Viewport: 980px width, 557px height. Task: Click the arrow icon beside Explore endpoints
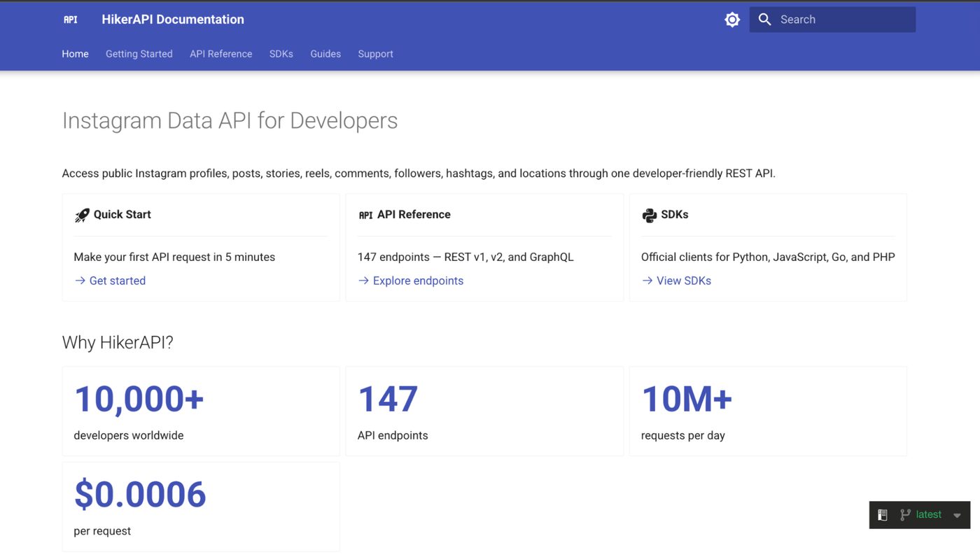coord(363,281)
